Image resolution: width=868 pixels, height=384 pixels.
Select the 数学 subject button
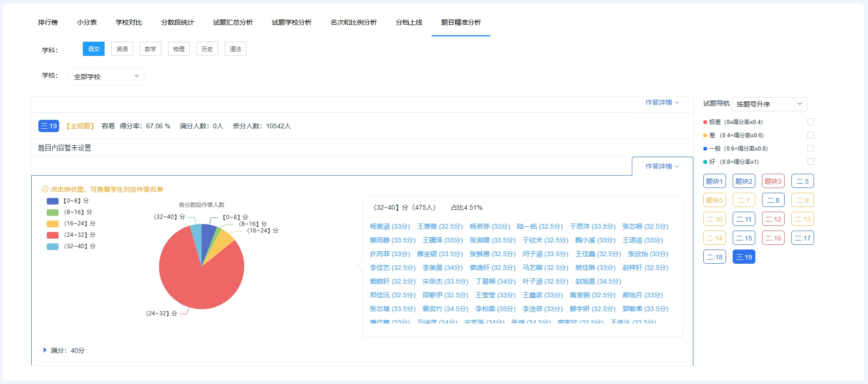[x=151, y=49]
